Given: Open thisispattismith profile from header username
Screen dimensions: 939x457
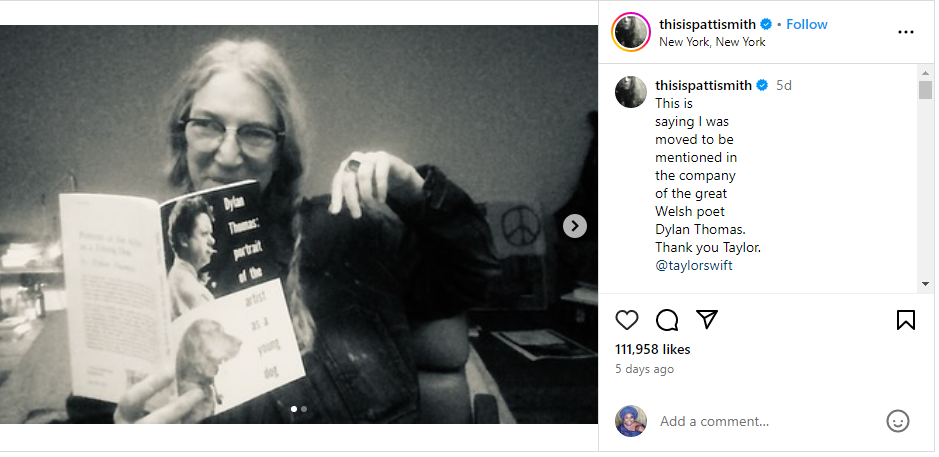Looking at the screenshot, I should pyautogui.click(x=707, y=25).
